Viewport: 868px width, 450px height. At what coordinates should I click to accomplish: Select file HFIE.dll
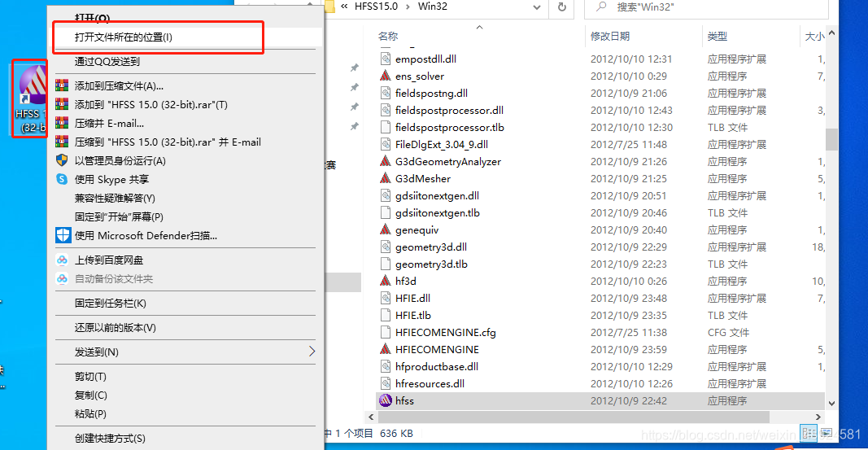[413, 299]
